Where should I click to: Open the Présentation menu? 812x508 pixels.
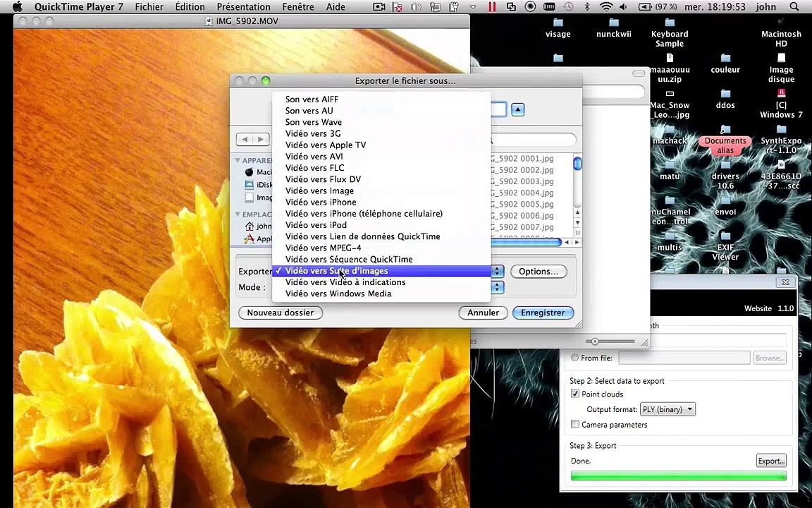(243, 7)
